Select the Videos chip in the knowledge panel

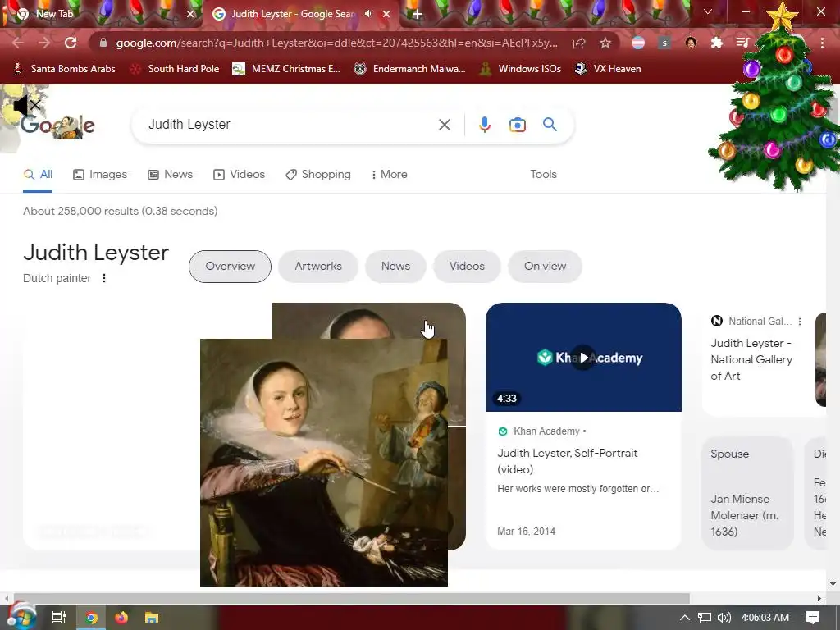[x=467, y=267]
